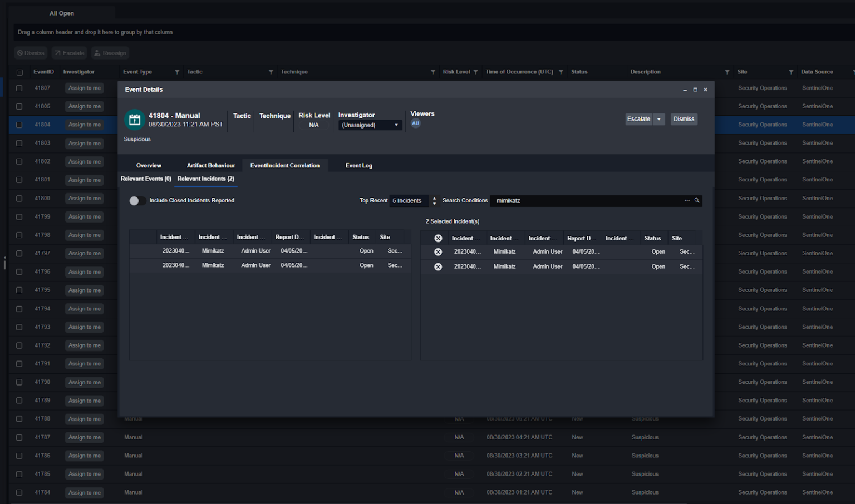855x504 pixels.
Task: Check the checkbox for event 41807
Action: click(19, 87)
